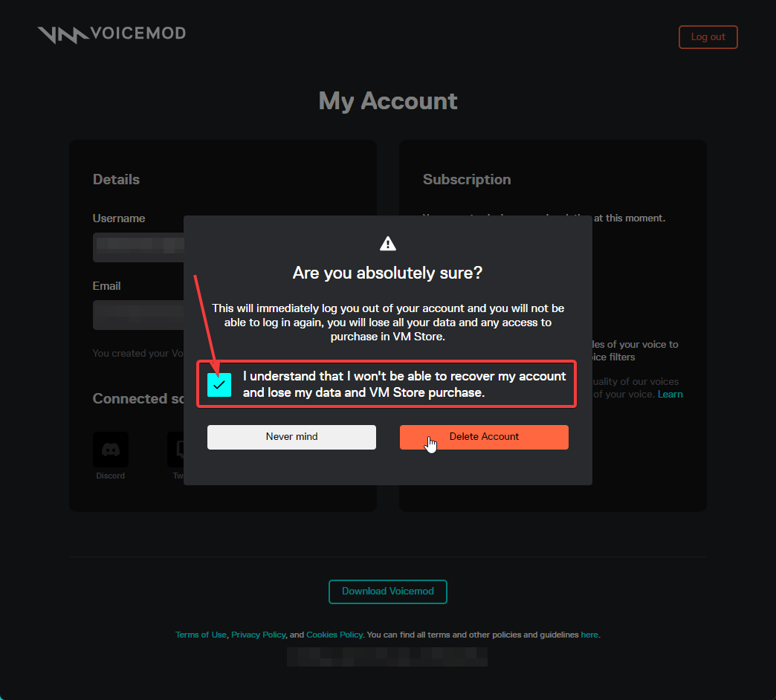
Task: Uncheck the "I understand" confirmation checkbox
Action: (219, 384)
